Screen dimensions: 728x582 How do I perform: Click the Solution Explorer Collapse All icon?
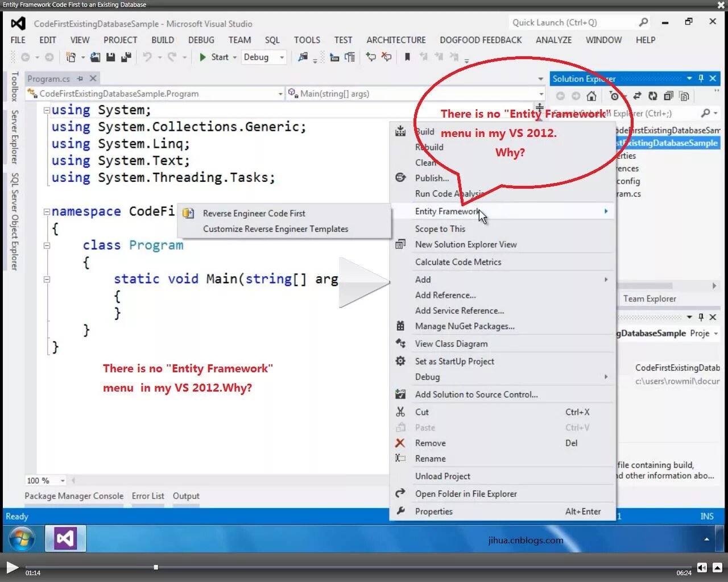(x=669, y=96)
